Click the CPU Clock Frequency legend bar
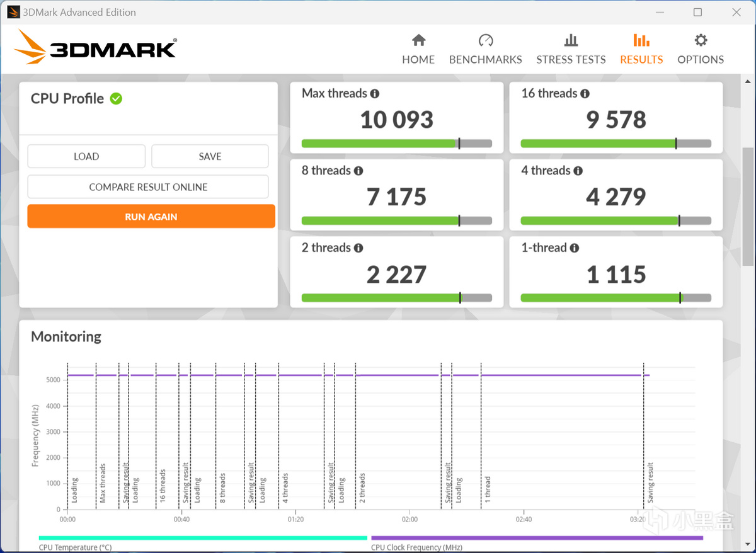Image resolution: width=756 pixels, height=553 pixels. [x=537, y=538]
